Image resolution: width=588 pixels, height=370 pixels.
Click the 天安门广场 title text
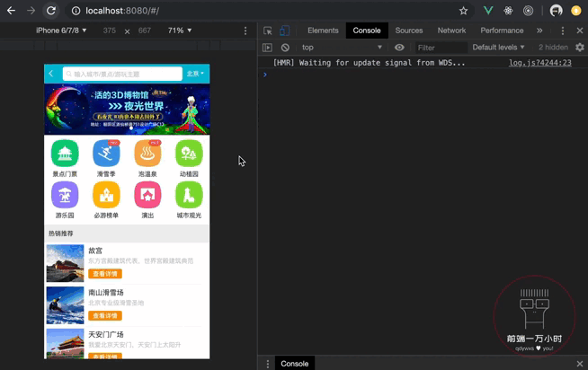click(106, 334)
